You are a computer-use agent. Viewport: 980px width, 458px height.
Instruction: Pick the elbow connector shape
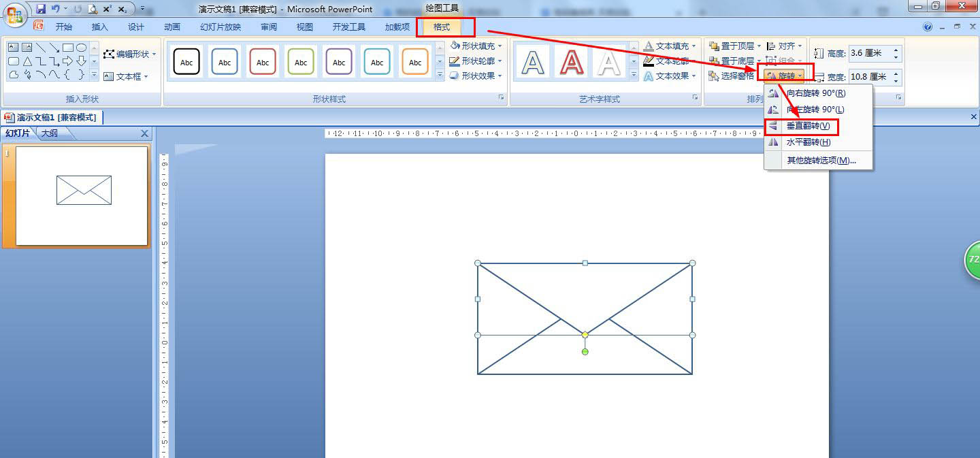[41, 61]
